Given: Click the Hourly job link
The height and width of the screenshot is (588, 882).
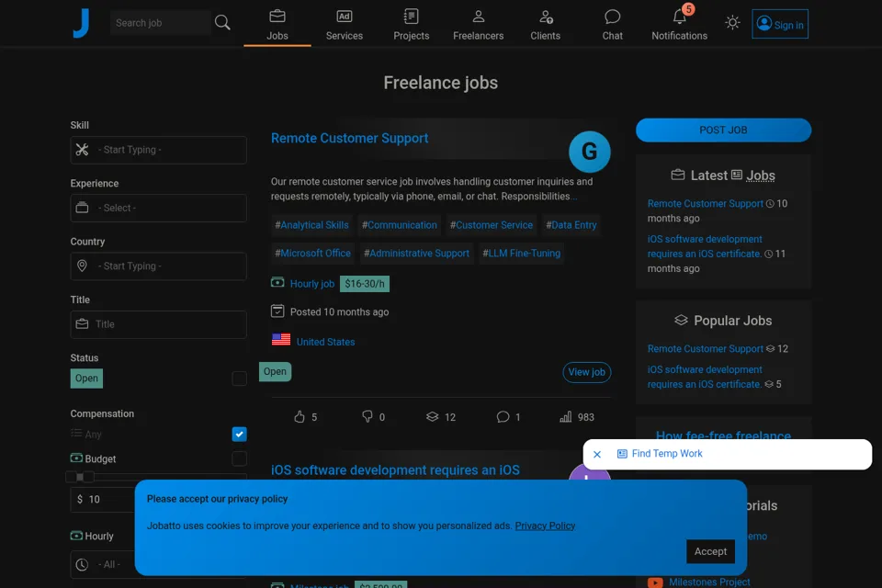Looking at the screenshot, I should pyautogui.click(x=312, y=284).
